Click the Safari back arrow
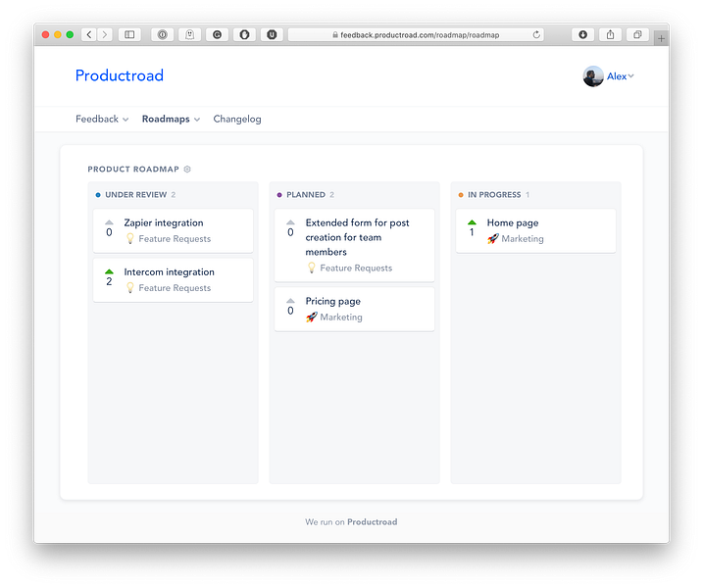This screenshot has width=703, height=588. click(x=89, y=34)
